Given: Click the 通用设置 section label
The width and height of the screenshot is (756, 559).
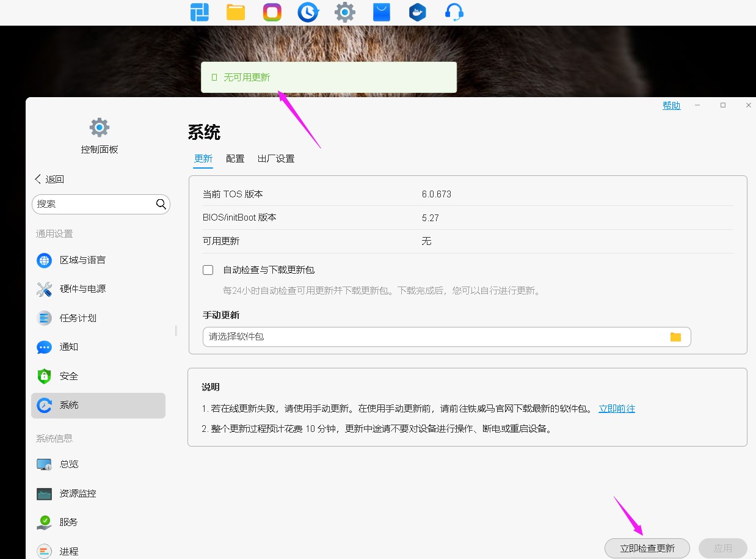Looking at the screenshot, I should click(54, 234).
